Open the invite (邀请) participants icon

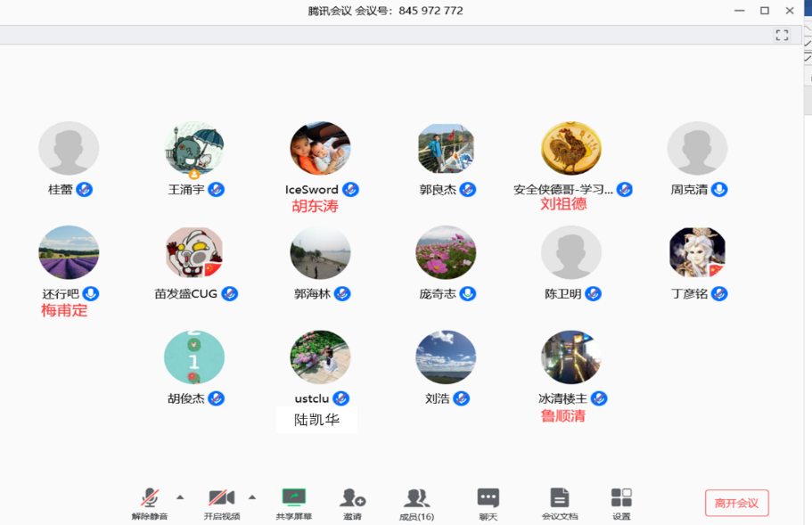tap(353, 498)
